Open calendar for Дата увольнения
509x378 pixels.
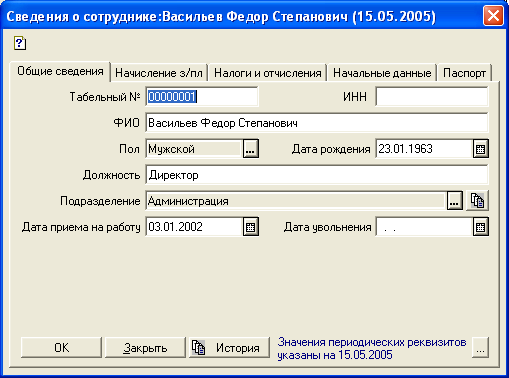[x=480, y=227]
